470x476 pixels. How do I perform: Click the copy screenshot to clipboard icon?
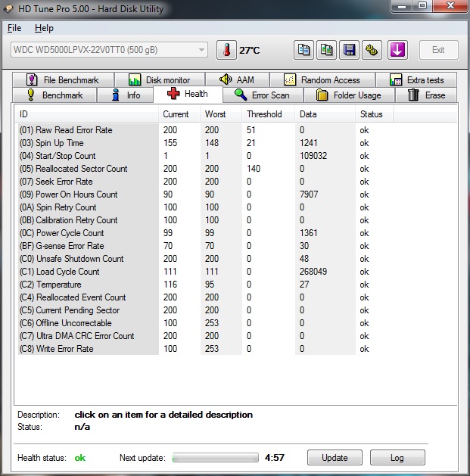(326, 50)
